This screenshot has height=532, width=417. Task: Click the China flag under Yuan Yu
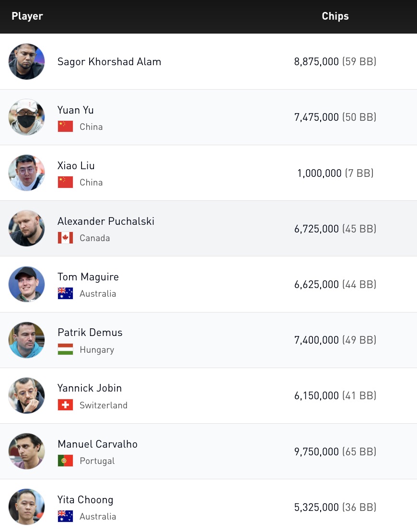(65, 127)
